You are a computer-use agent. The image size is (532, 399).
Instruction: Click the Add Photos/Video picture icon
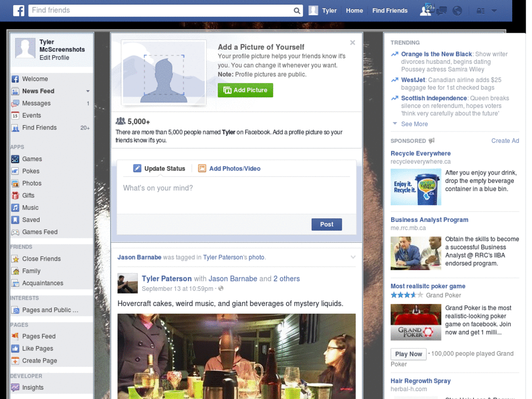click(202, 168)
